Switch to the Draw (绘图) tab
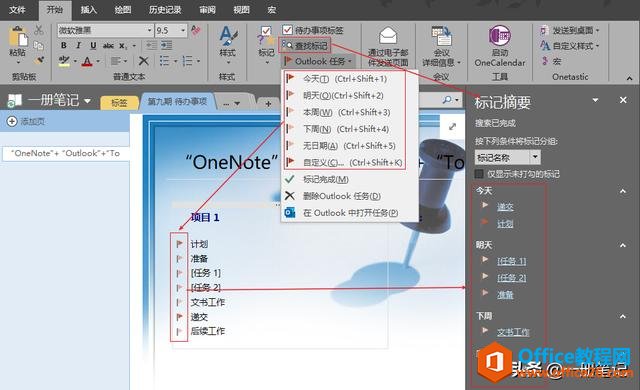The width and height of the screenshot is (640, 390). pos(123,10)
